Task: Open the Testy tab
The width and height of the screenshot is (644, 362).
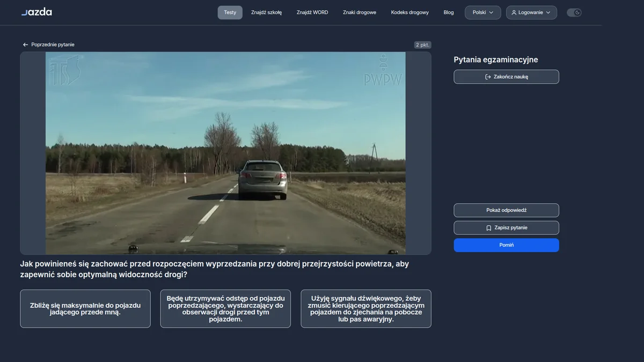Action: 230,13
